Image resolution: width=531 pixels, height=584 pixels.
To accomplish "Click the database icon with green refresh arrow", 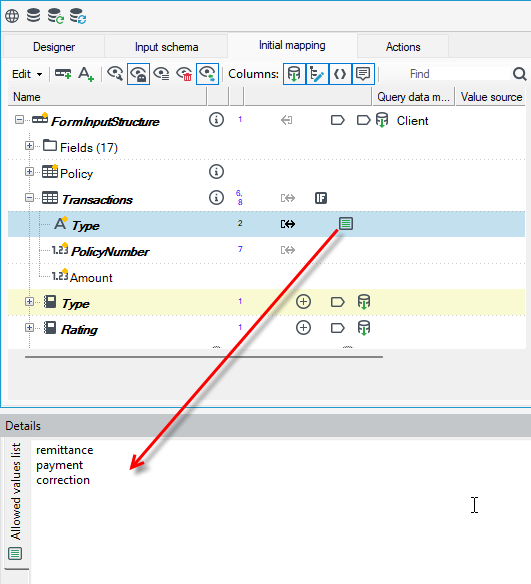I will pos(56,16).
